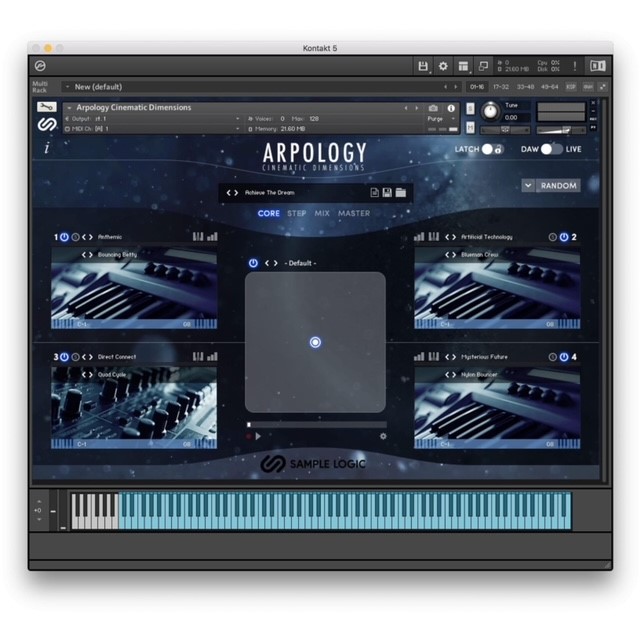Solo core 2 with the S button
The width and height of the screenshot is (640, 640).
tap(553, 237)
